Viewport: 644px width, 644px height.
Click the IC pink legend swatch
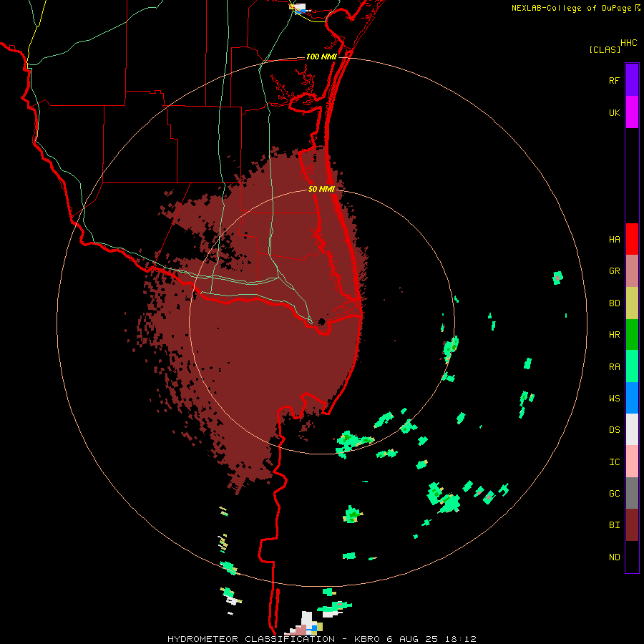pos(632,462)
